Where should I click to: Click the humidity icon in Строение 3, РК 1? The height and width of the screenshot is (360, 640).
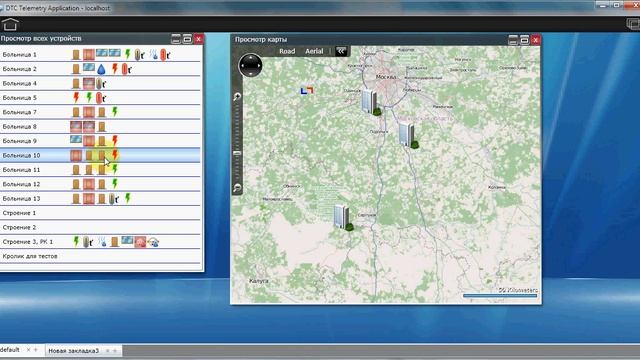(x=102, y=242)
